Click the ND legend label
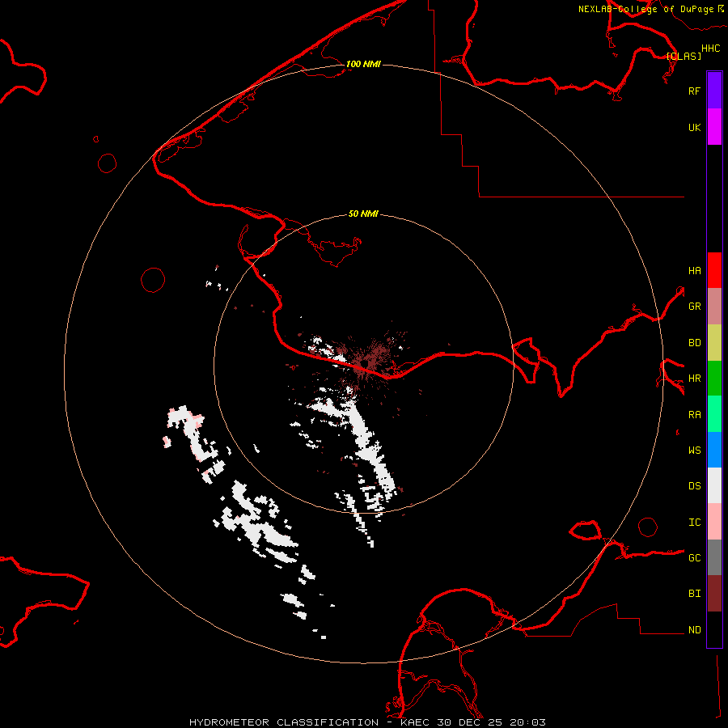728x728 pixels. (694, 630)
